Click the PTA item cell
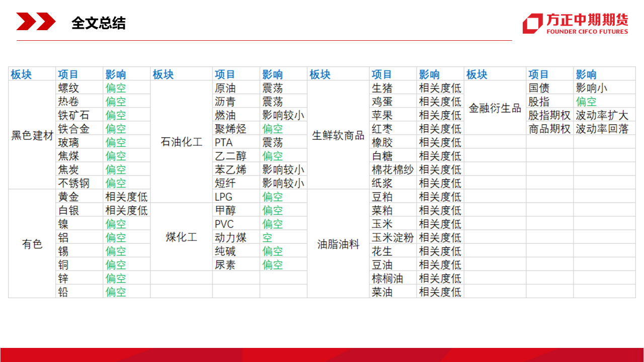 pyautogui.click(x=236, y=142)
